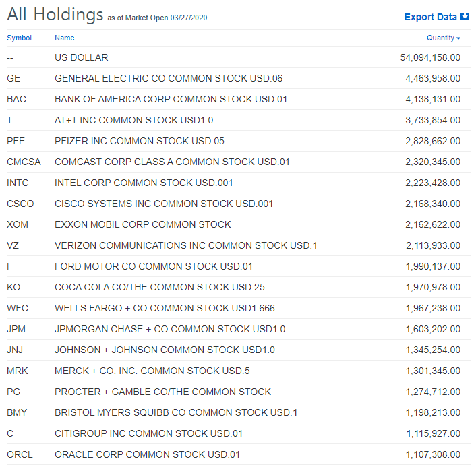This screenshot has height=467, width=476.
Task: Click the VZ symbol
Action: tap(13, 245)
